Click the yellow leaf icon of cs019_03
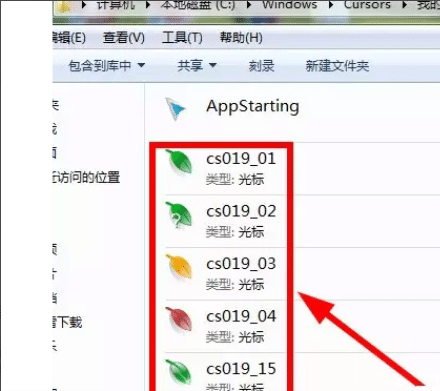 [179, 266]
